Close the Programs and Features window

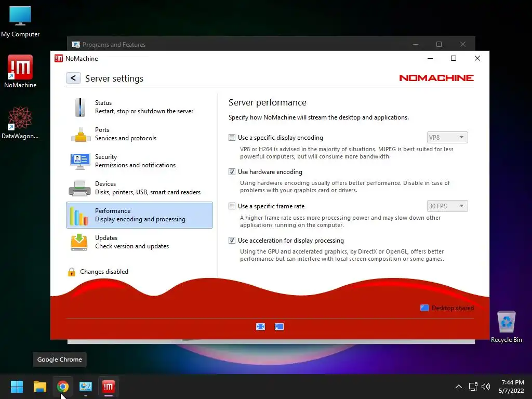(463, 45)
